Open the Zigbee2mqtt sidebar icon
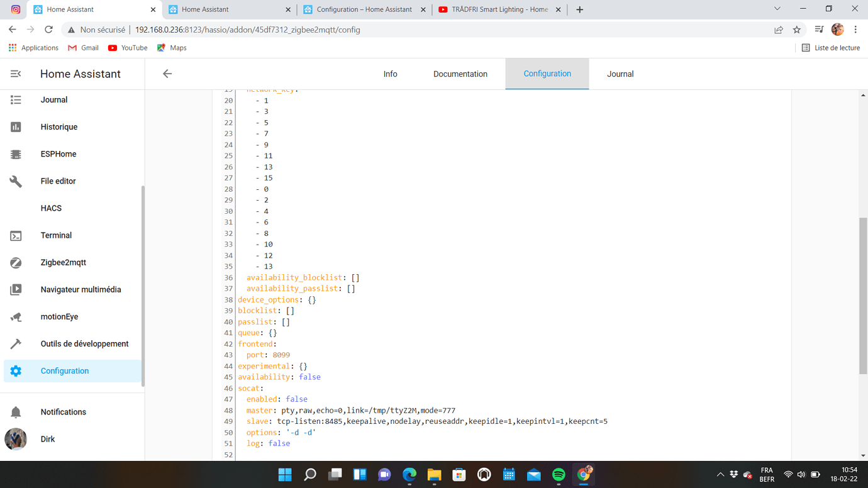Viewport: 868px width, 488px height. click(x=16, y=263)
